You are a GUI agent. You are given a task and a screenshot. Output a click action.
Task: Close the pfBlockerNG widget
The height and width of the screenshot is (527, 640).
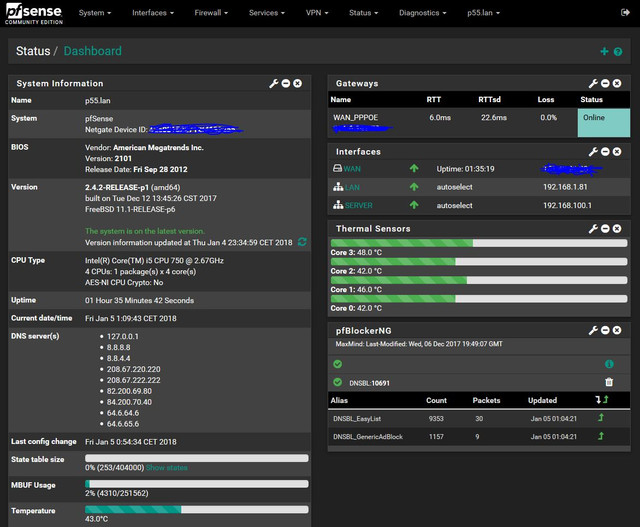pos(617,330)
